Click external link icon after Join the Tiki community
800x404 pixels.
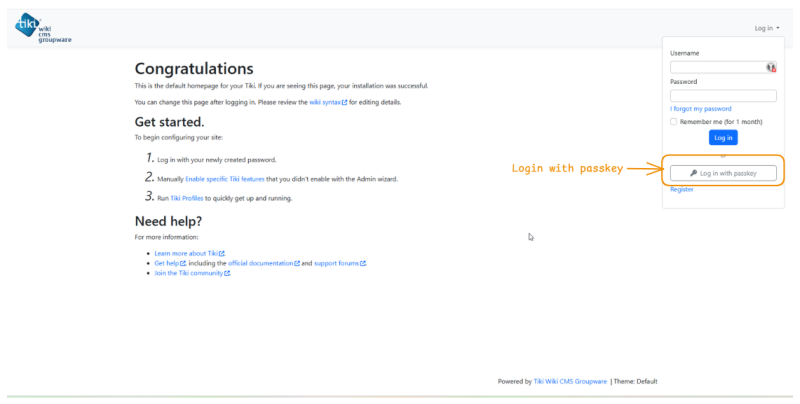point(227,273)
